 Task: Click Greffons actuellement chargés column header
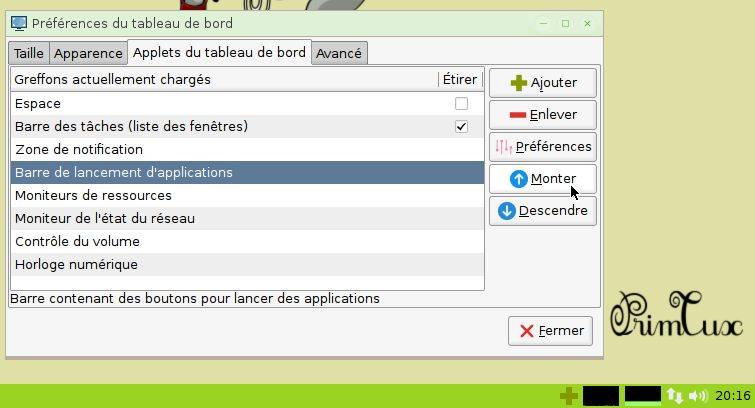224,79
